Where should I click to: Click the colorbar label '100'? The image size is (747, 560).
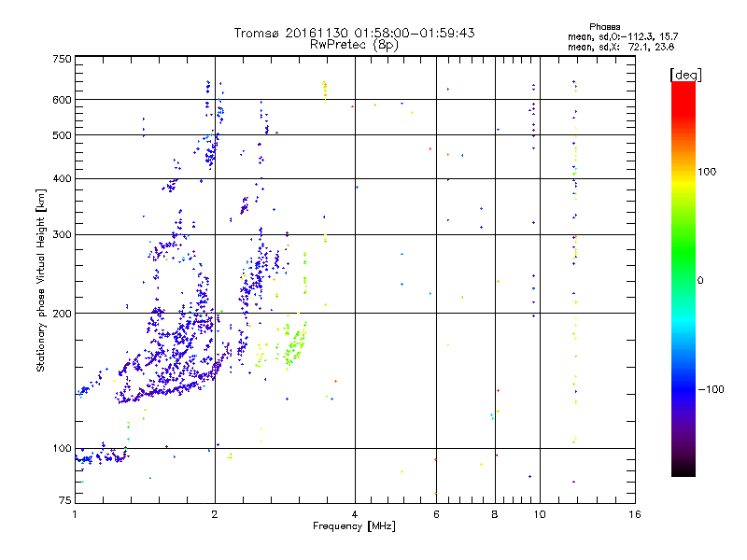pos(707,172)
